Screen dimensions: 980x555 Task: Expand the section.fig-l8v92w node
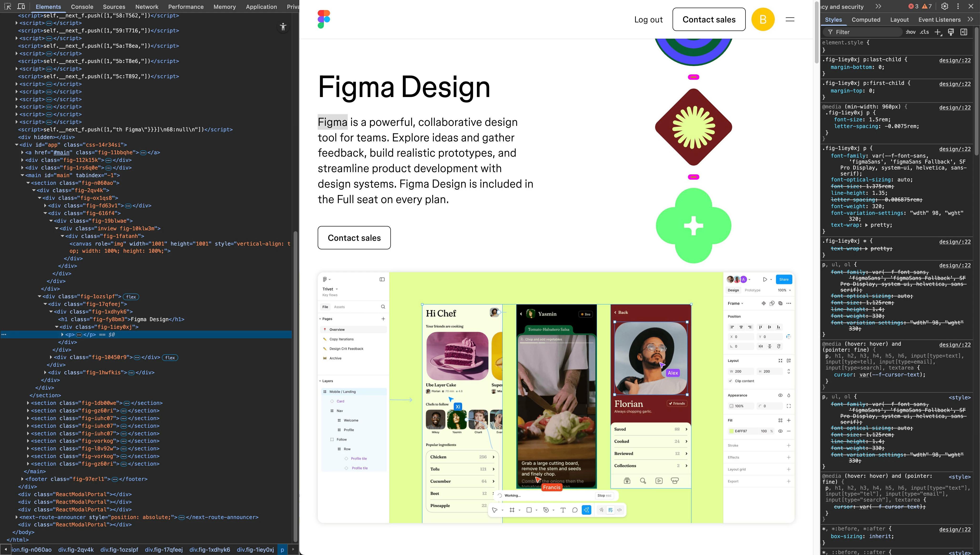(28, 449)
